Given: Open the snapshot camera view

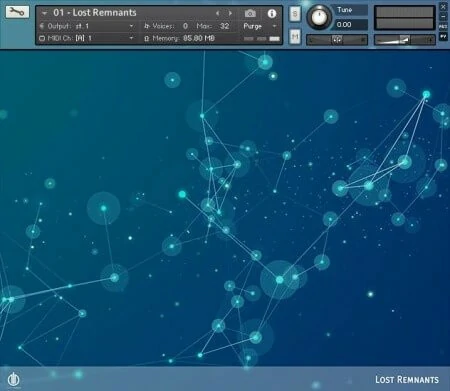Looking at the screenshot, I should (x=250, y=13).
